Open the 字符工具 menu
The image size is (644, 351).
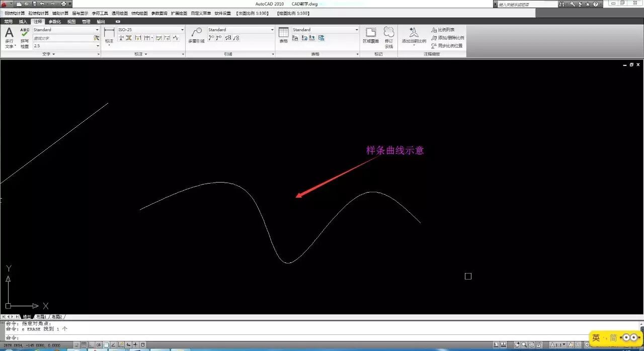[100, 13]
